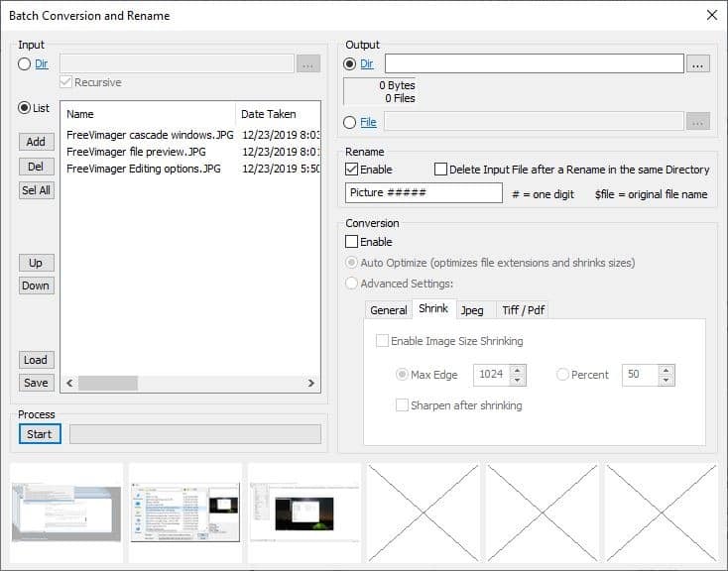Select the Input Dir radio button
Image resolution: width=728 pixels, height=571 pixels.
tap(24, 64)
